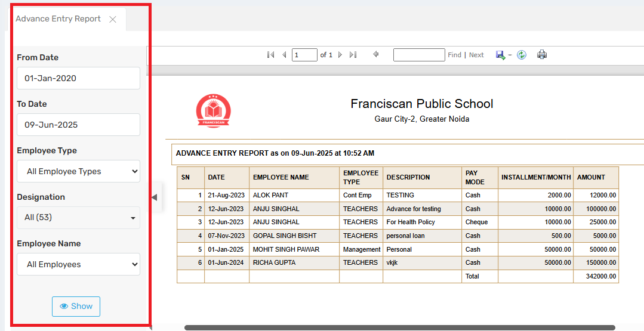
Task: Click the Cheque pay mode cell
Action: [480, 222]
